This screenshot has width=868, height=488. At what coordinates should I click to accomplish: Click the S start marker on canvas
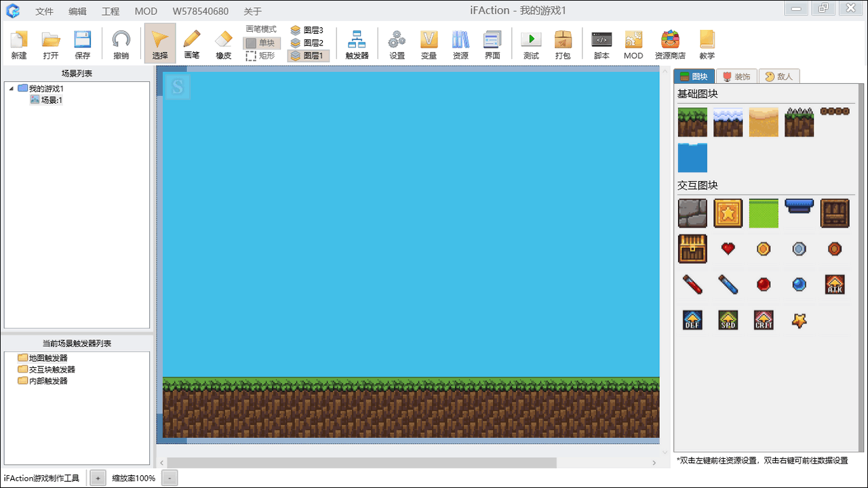178,87
